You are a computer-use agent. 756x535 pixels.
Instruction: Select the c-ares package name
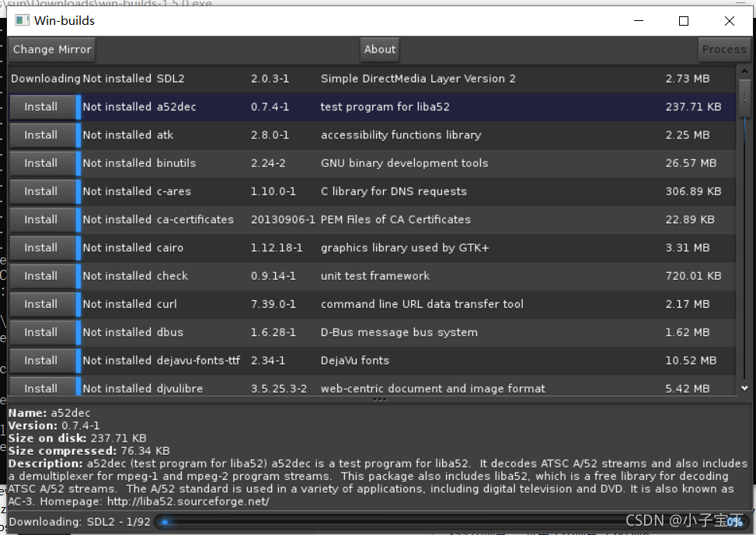[x=174, y=191]
